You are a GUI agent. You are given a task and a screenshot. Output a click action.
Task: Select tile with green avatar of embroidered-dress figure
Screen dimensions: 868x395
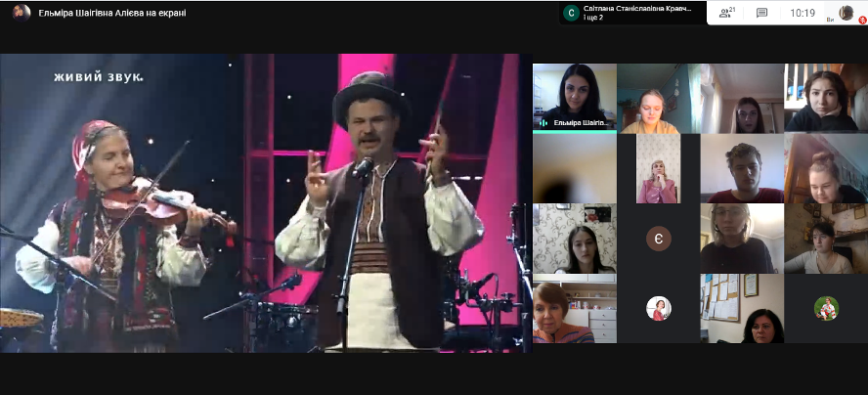[826, 309]
